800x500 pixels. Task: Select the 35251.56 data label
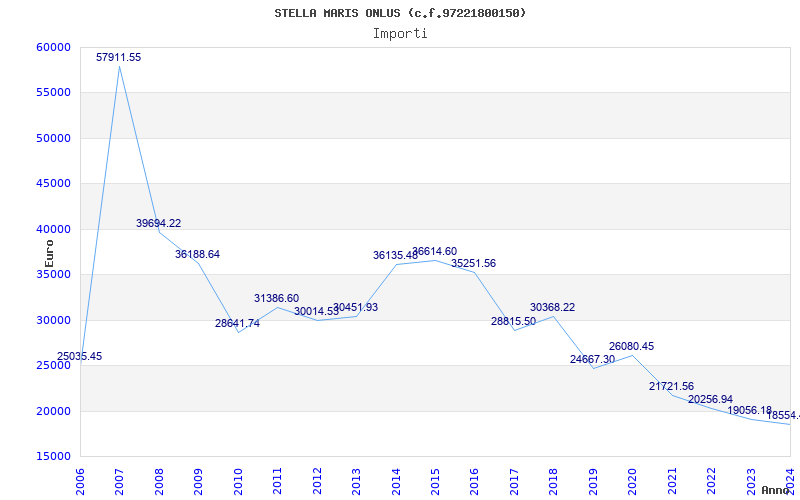pyautogui.click(x=473, y=264)
